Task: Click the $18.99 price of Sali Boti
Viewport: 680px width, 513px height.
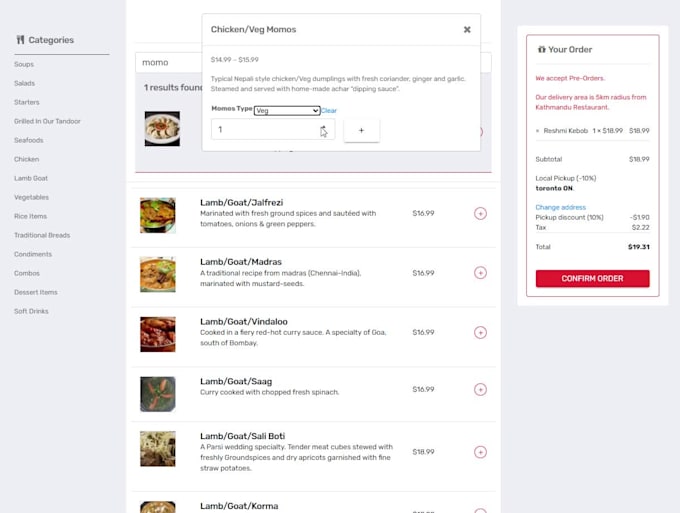Action: [x=423, y=452]
